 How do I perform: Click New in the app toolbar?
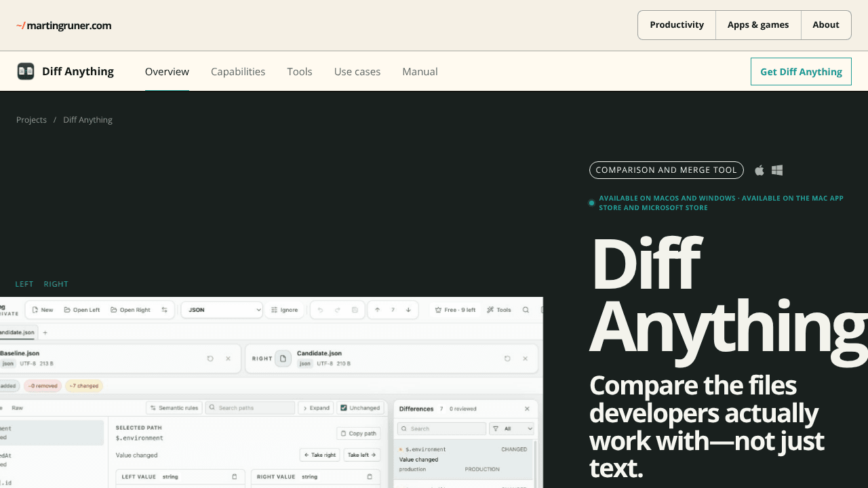pos(42,310)
